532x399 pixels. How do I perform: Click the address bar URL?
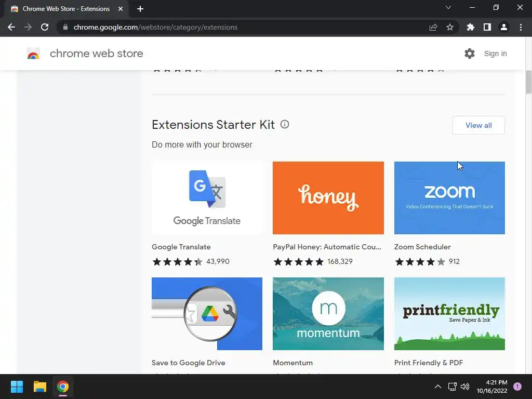155,27
